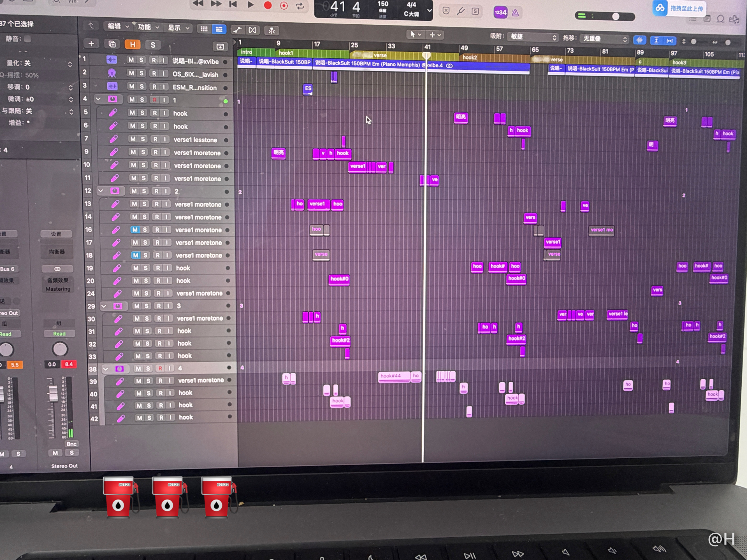Collapse track stack 4 chevron
This screenshot has height=560, width=747.
pos(106,368)
